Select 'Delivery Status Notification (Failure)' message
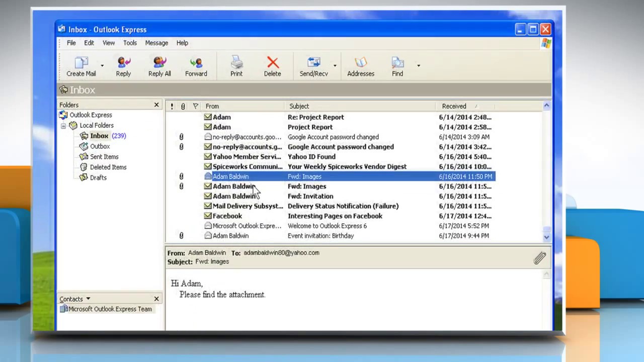Image resolution: width=644 pixels, height=362 pixels. point(331,206)
